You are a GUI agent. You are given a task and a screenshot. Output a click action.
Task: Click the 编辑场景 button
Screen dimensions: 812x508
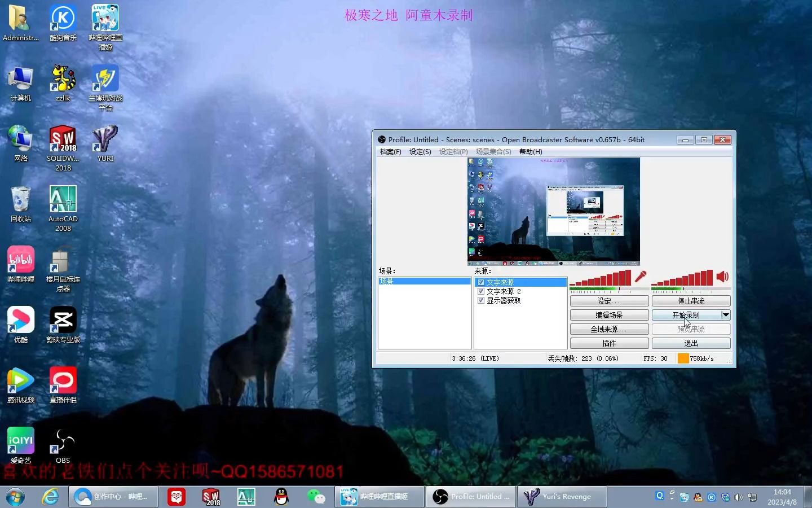(x=609, y=315)
